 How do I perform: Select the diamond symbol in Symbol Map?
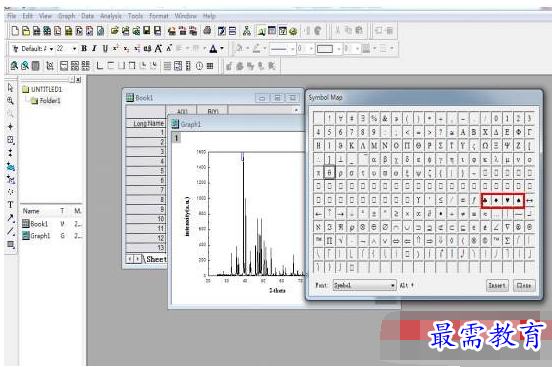tap(496, 200)
